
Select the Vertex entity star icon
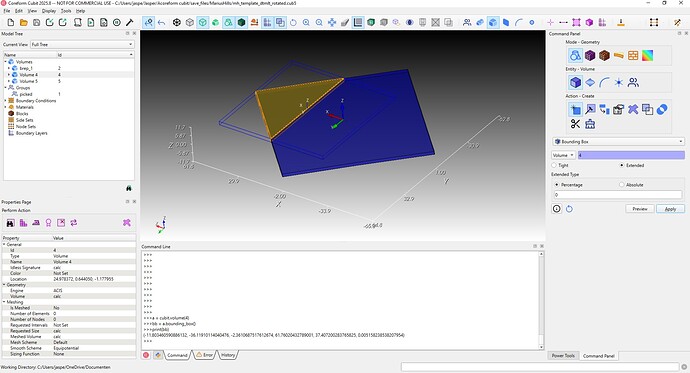(x=619, y=82)
